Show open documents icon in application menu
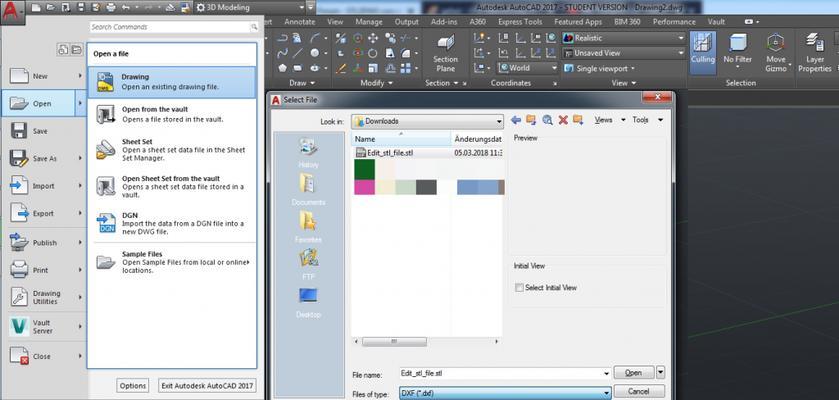This screenshot has height=400, width=839. 77,50
